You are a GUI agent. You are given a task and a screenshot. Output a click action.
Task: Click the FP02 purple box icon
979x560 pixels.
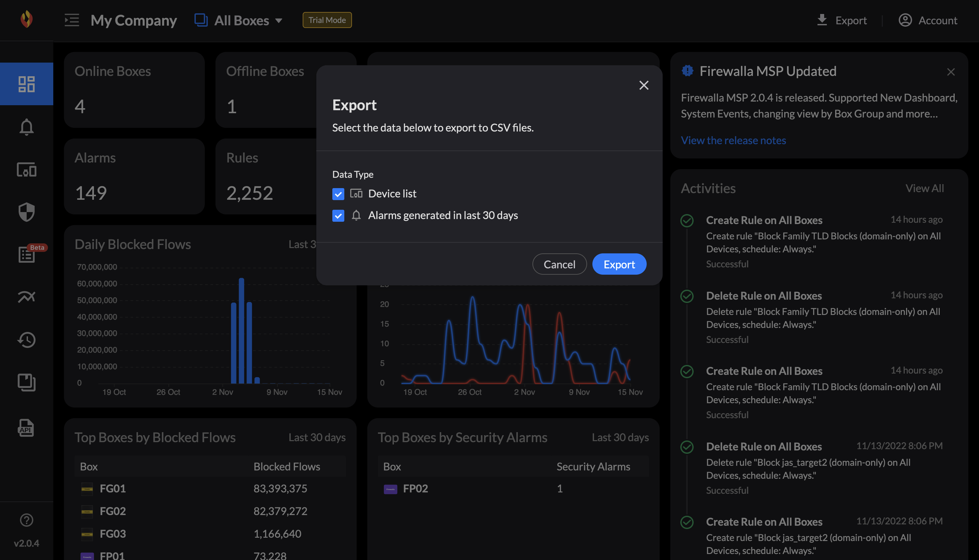click(391, 489)
